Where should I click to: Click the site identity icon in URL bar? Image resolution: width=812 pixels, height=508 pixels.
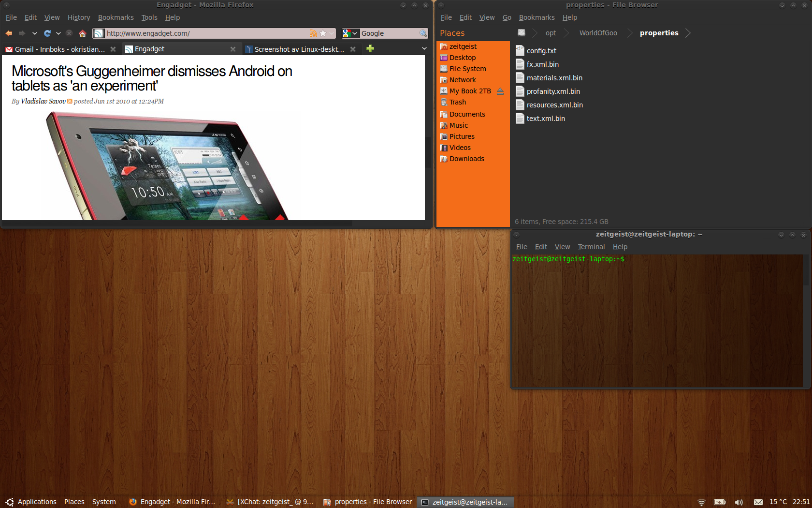[x=99, y=33]
